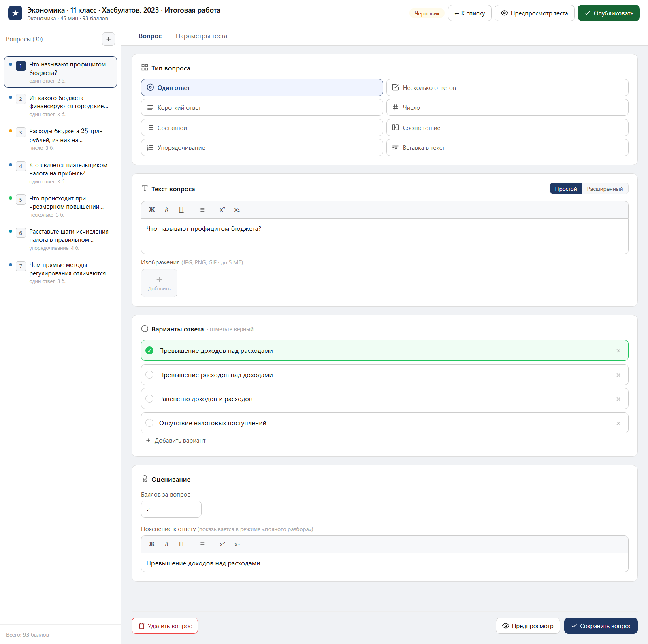Insert subscript x₂ in explanation editor

[x=237, y=544]
